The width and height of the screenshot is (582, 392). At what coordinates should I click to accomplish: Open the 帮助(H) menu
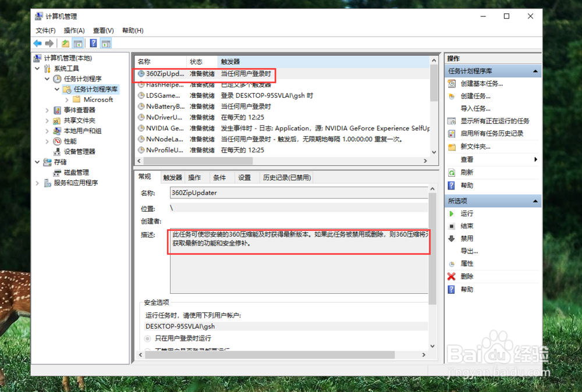(x=133, y=30)
